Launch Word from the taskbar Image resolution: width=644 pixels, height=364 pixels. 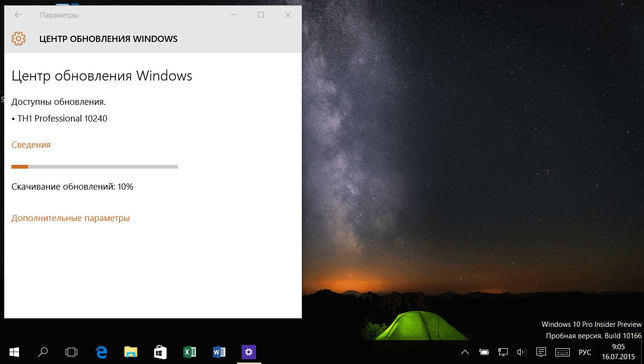(x=219, y=352)
